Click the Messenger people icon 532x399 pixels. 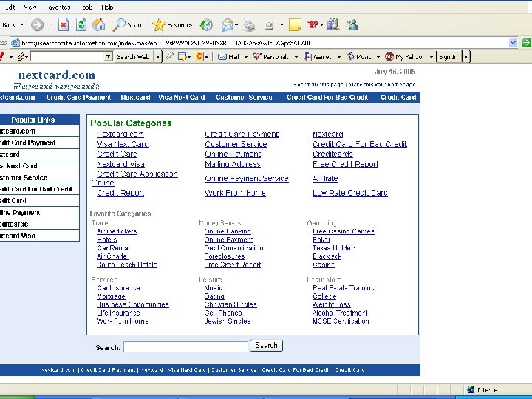click(352, 25)
